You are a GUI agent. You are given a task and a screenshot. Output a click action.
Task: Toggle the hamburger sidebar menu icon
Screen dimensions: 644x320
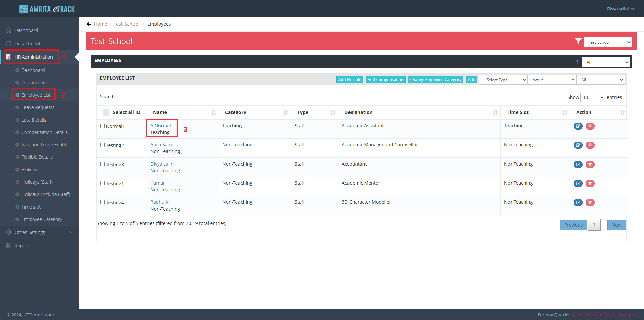69,24
